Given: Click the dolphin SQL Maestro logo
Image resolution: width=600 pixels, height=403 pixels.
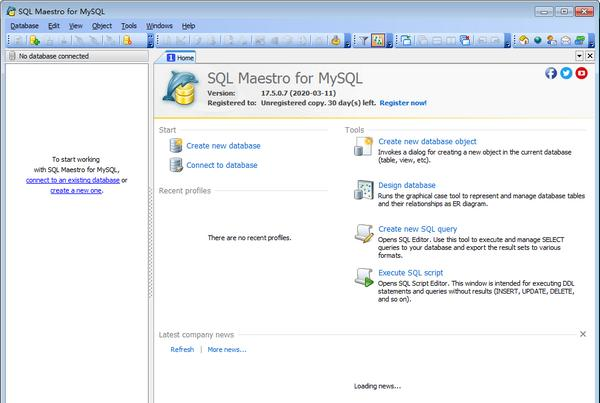Looking at the screenshot, I should 181,88.
